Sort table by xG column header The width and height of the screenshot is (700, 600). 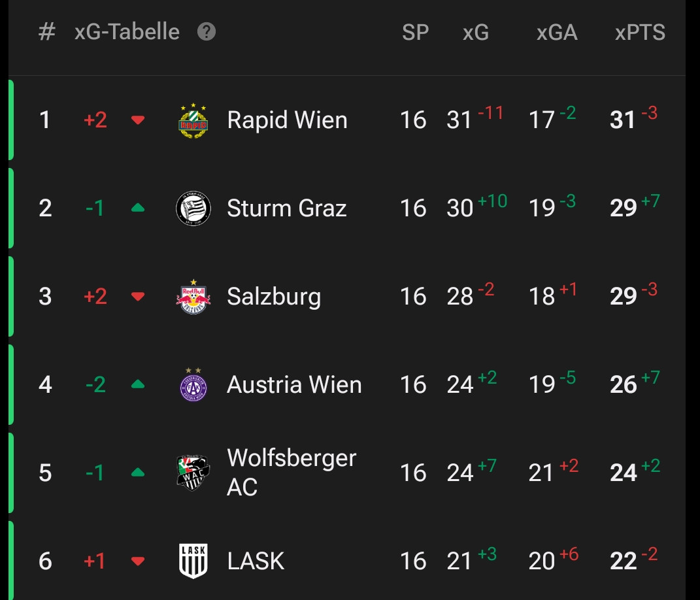476,33
